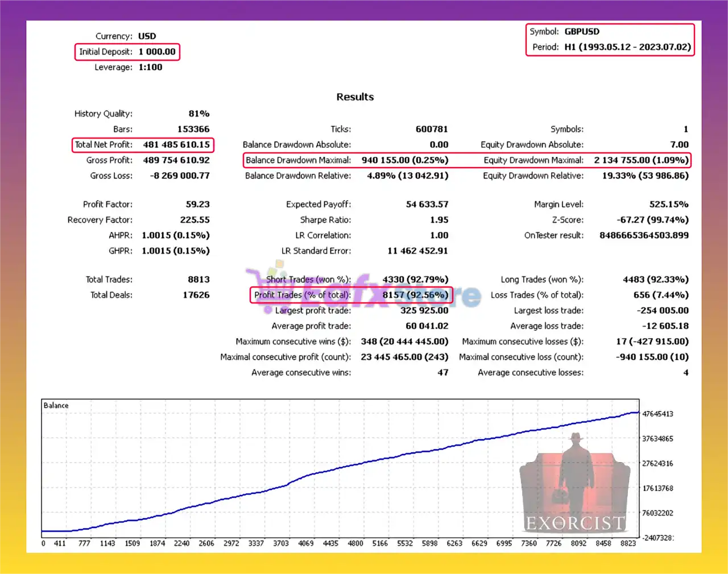Click chart x-axis label 2240
The image size is (728, 574).
click(x=181, y=543)
